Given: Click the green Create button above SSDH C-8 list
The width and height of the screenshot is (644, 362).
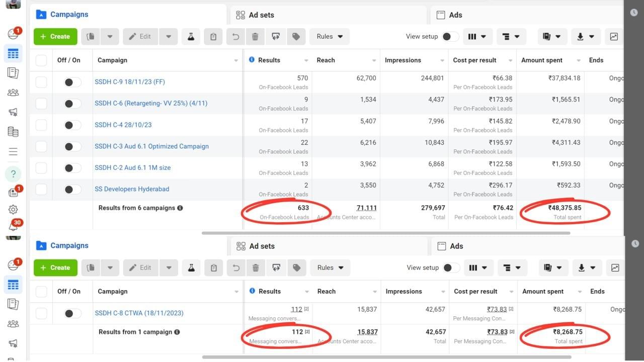Looking at the screenshot, I should click(55, 268).
